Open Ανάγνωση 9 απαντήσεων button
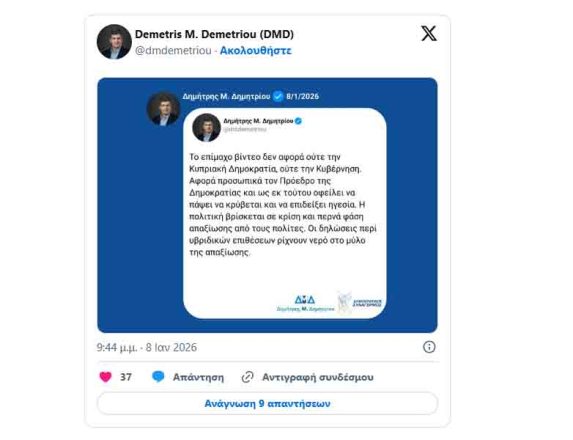Image resolution: width=573 pixels, height=440 pixels. pyautogui.click(x=267, y=403)
